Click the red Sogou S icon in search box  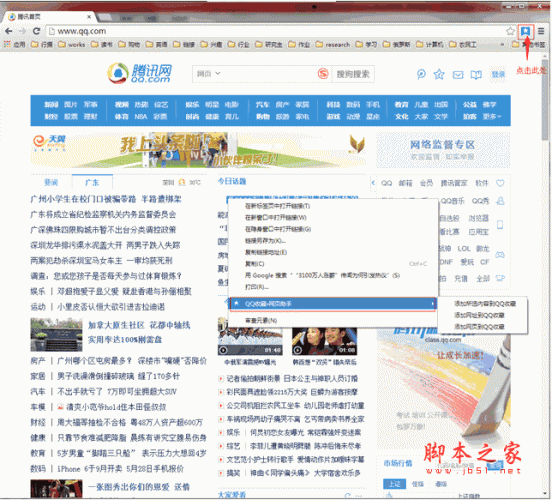click(323, 74)
